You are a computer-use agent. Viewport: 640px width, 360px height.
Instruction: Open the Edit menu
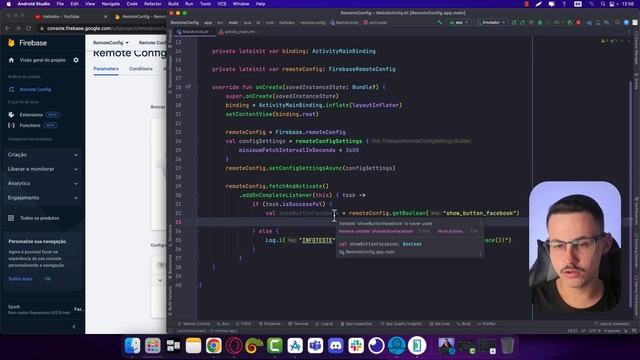74,4
